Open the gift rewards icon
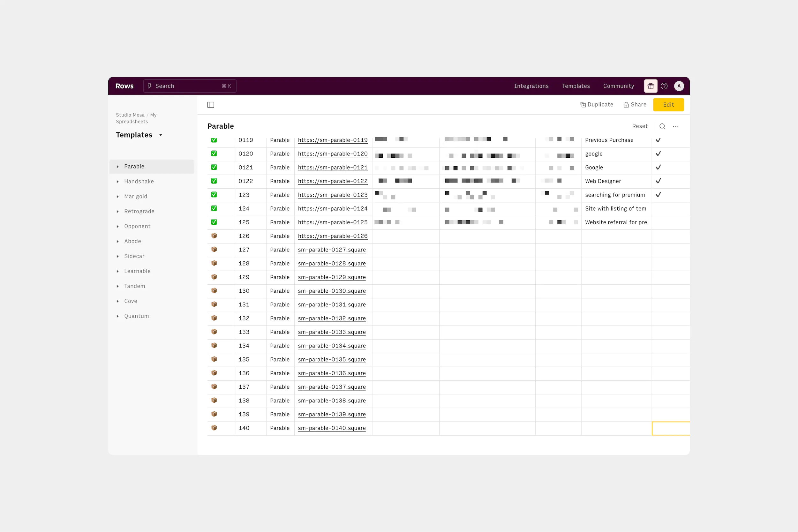Screen dimensions: 798x532 click(x=651, y=86)
